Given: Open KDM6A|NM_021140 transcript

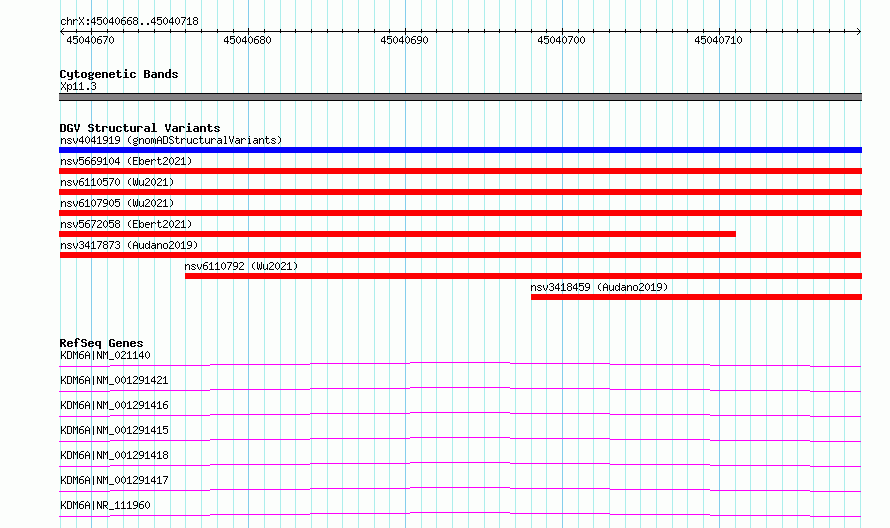Looking at the screenshot, I should (105, 355).
